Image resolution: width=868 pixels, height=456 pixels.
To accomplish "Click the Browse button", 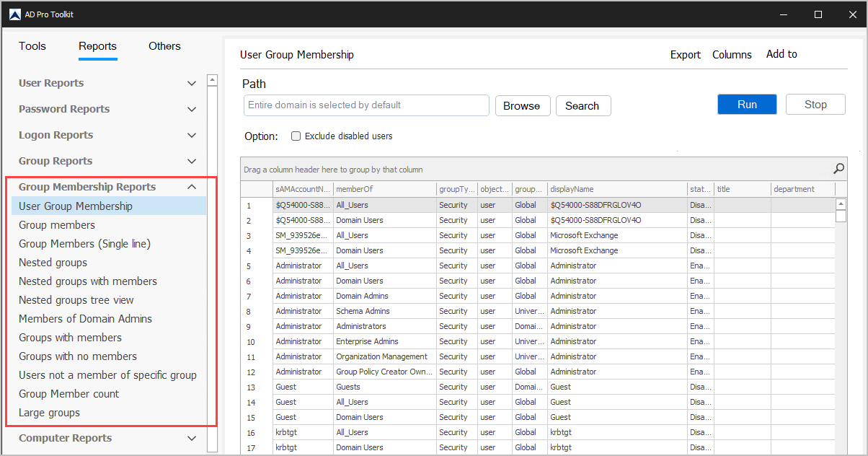I will (x=522, y=106).
